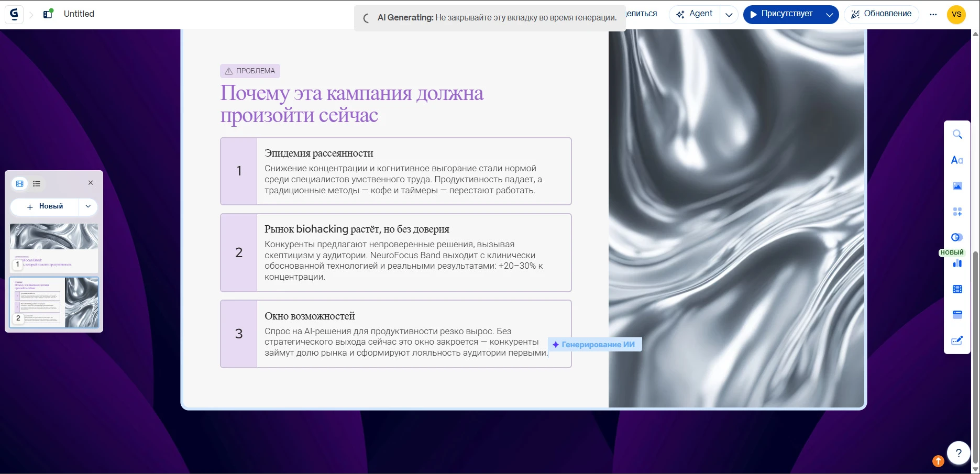Click the silver liquid metal image
The image size is (980, 474).
tap(736, 218)
